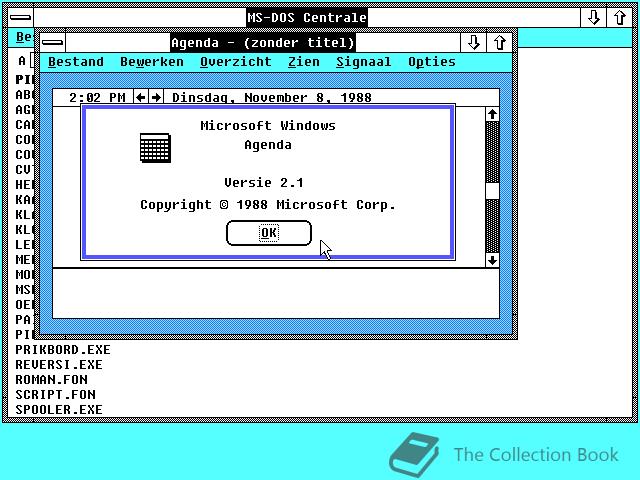Click OK in the Agenda about dialog
Viewport: 640px width, 480px height.
[269, 233]
